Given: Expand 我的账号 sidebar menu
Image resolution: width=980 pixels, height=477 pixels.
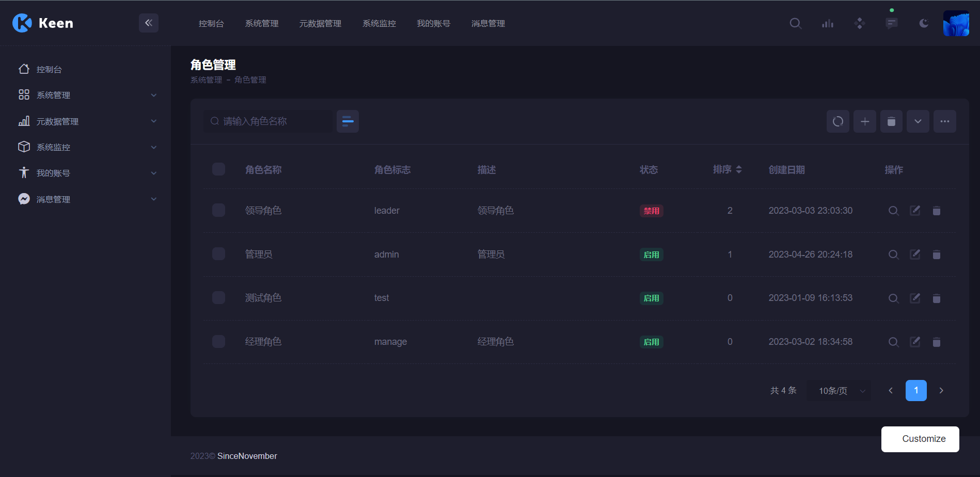Looking at the screenshot, I should 87,173.
